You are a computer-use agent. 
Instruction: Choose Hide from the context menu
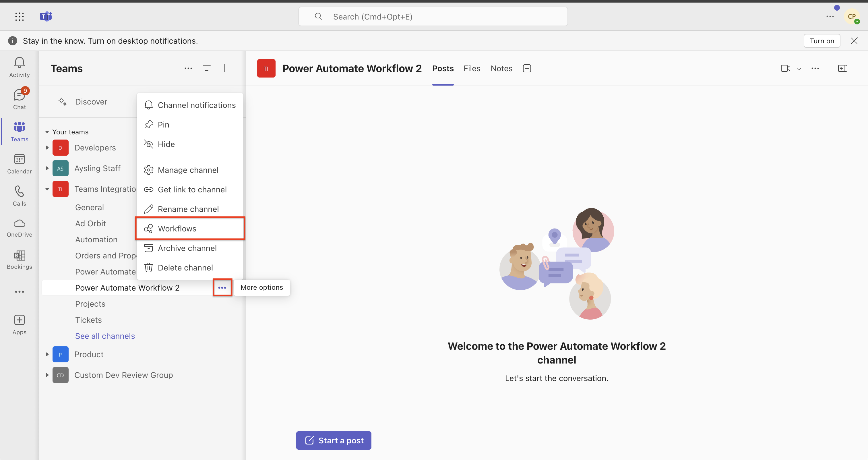190,144
